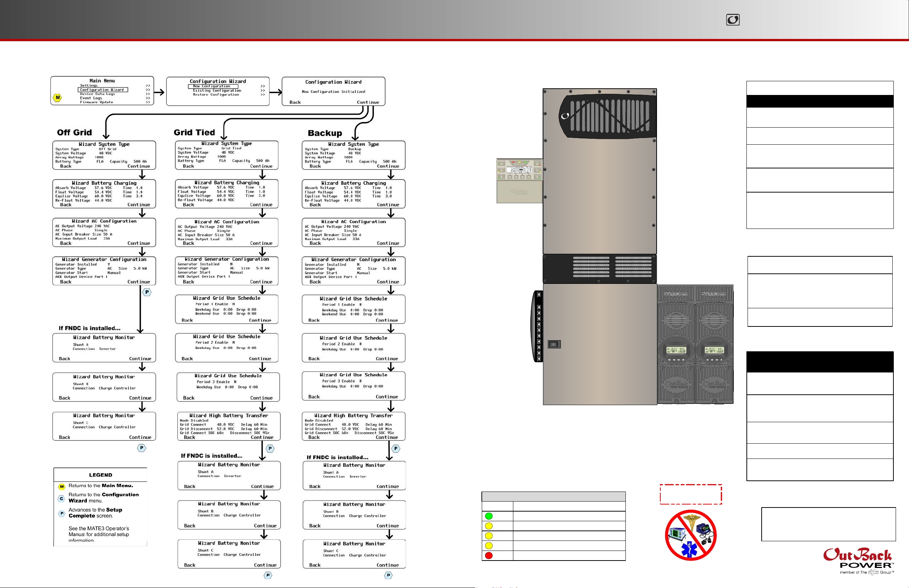The height and width of the screenshot is (588, 909).
Task: Choose Existing Configuration in the Configuration Wizard
Action: pos(216,91)
